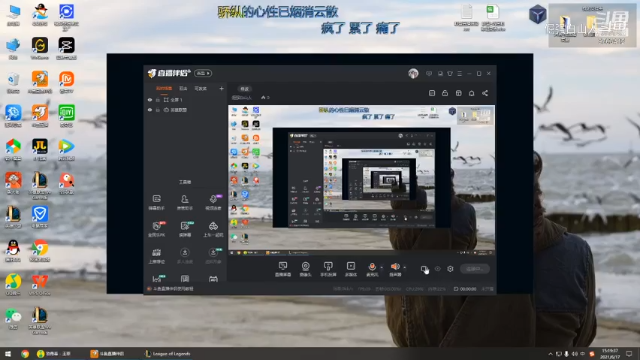Open the PK tool with red badge
Image resolution: width=640 pixels, height=360 pixels.
(x=156, y=229)
